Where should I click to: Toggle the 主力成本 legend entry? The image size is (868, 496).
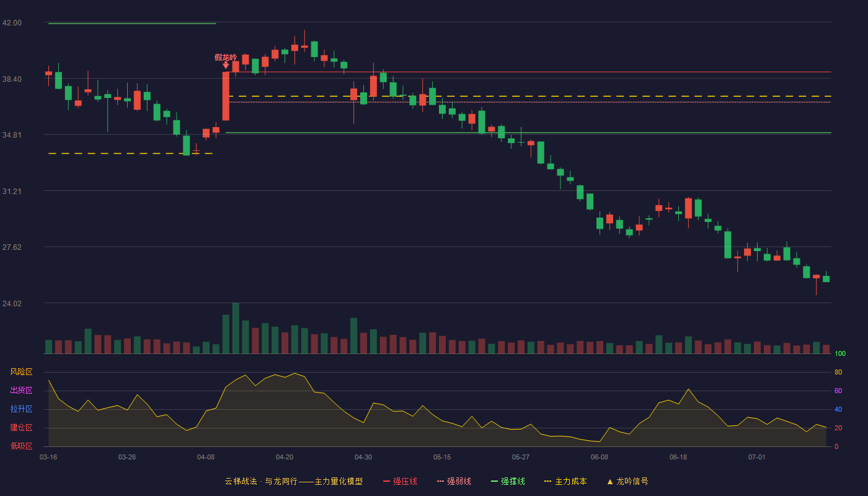(x=565, y=481)
